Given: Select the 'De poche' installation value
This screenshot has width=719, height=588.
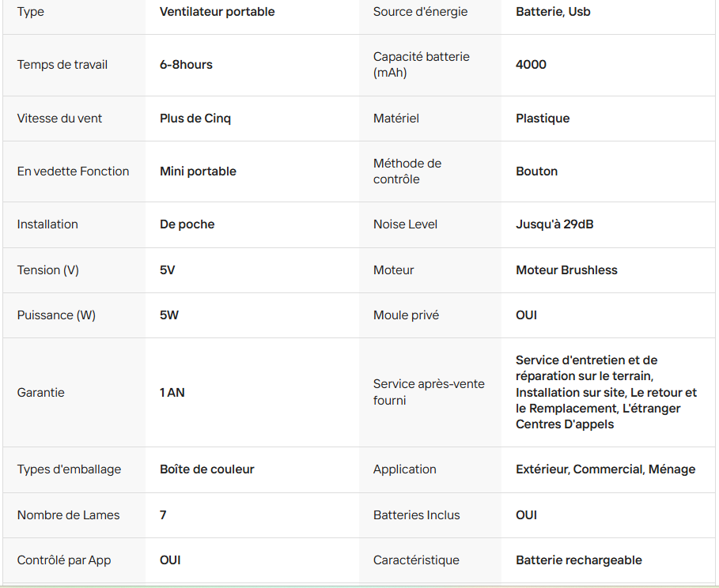Looking at the screenshot, I should click(187, 224).
